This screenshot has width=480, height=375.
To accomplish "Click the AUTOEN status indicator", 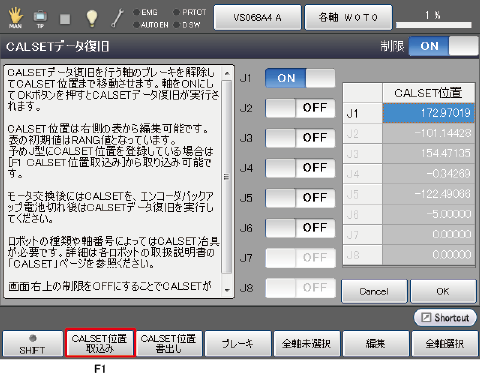I will coord(151,25).
